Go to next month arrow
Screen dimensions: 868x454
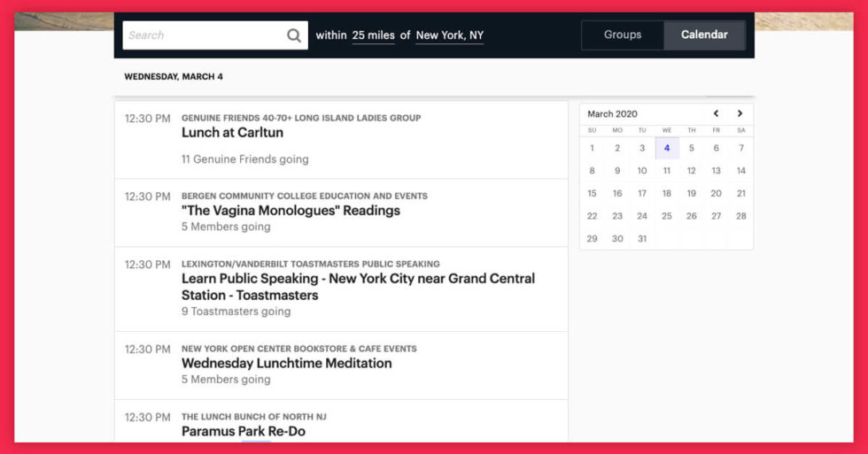point(740,113)
